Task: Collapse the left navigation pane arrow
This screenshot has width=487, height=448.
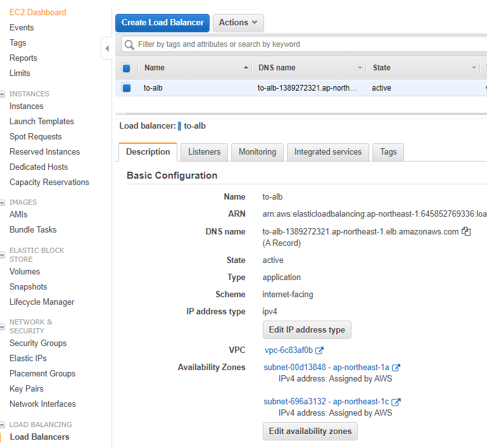Action: click(x=107, y=48)
